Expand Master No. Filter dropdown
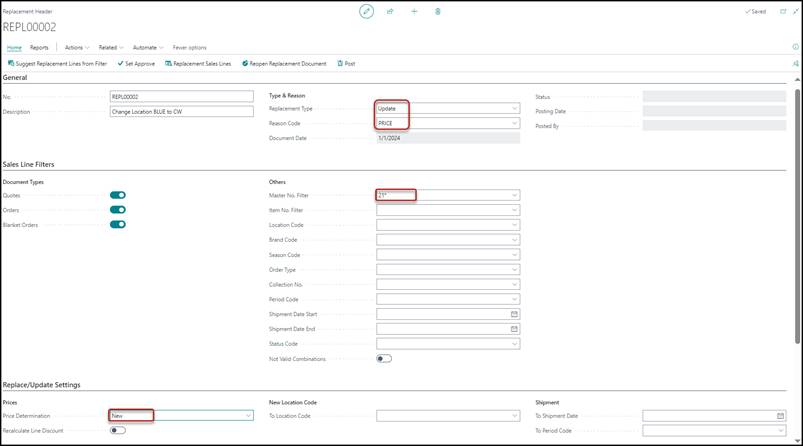This screenshot has height=446, width=803. tap(514, 195)
